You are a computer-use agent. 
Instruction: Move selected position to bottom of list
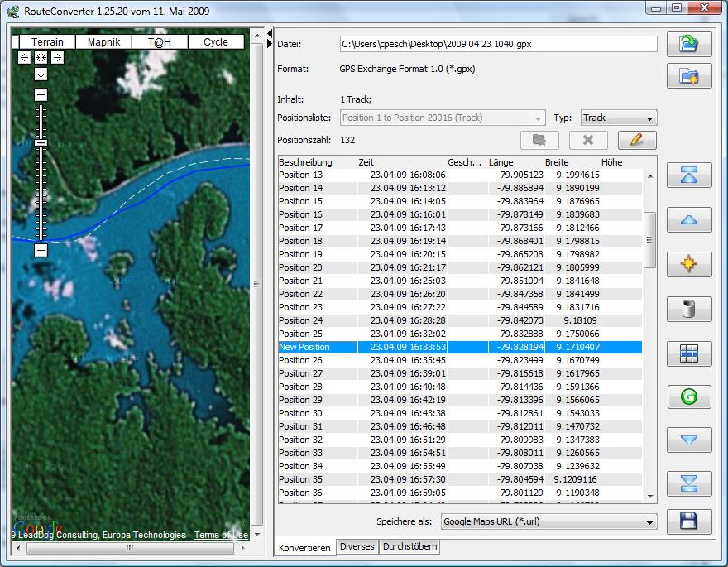coord(689,484)
